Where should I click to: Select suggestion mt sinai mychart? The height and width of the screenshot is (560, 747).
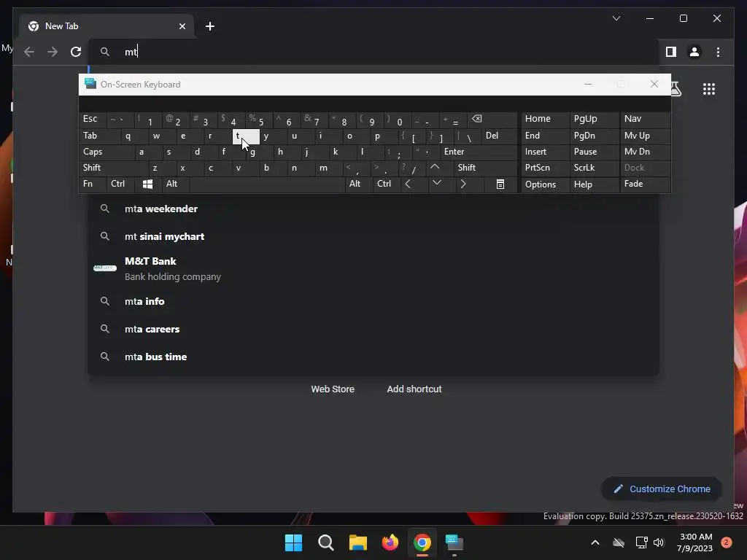click(x=373, y=237)
